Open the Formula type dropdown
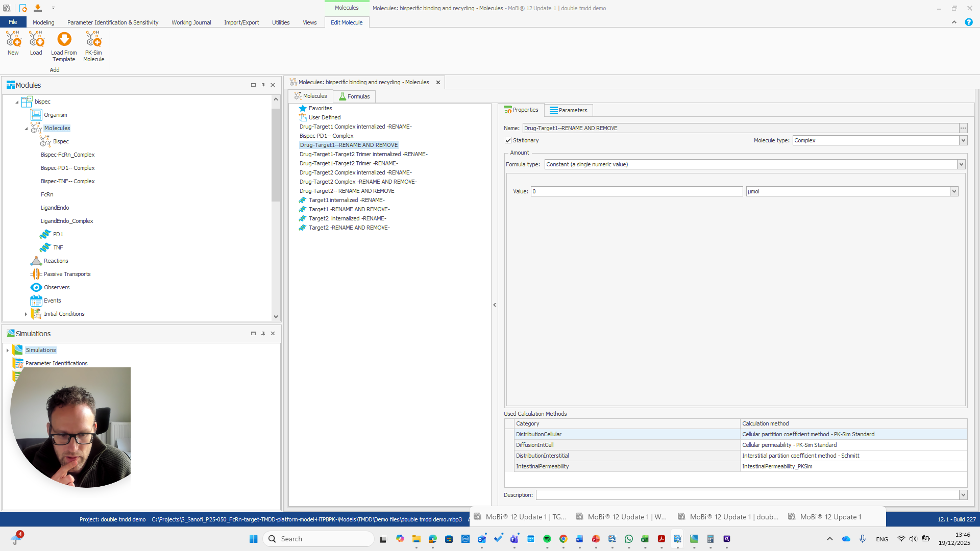 pos(961,164)
